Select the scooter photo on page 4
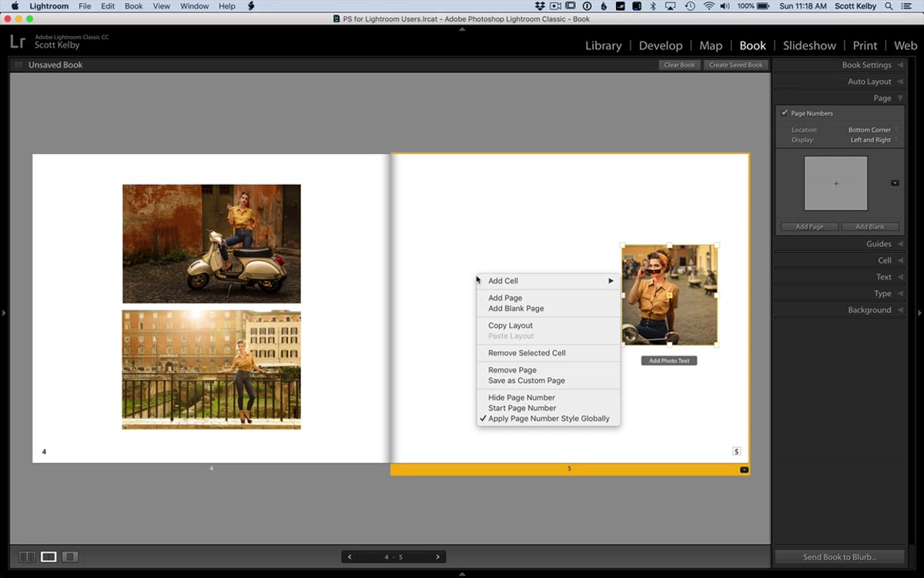 click(212, 244)
